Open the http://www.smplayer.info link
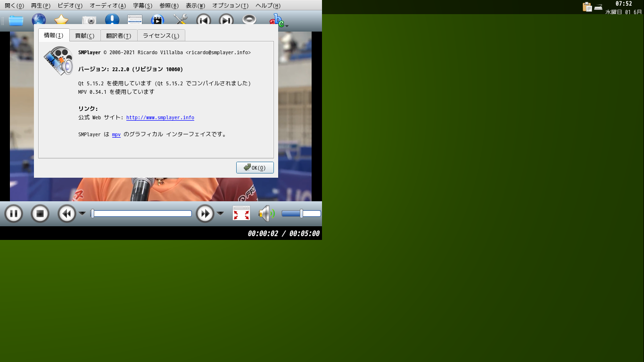The image size is (644, 362). pos(160,118)
